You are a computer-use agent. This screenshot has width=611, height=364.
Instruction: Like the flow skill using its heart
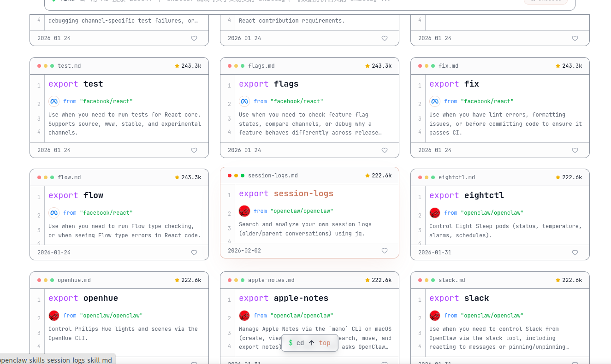coord(194,252)
